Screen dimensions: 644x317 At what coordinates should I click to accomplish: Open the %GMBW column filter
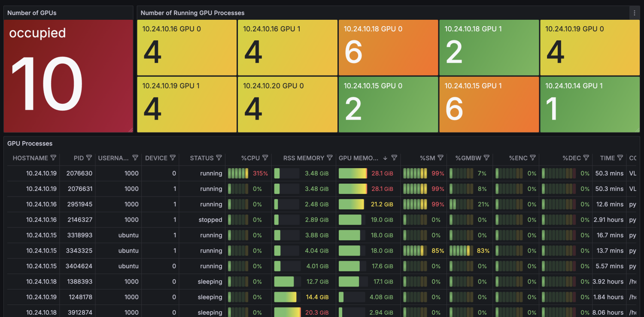point(486,158)
